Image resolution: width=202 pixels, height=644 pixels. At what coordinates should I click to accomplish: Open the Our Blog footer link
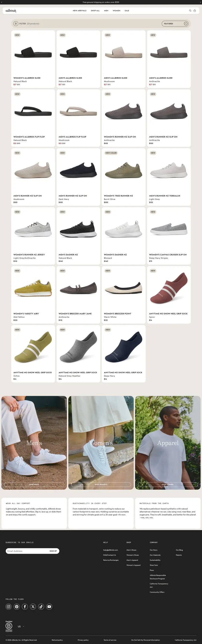[179, 550]
